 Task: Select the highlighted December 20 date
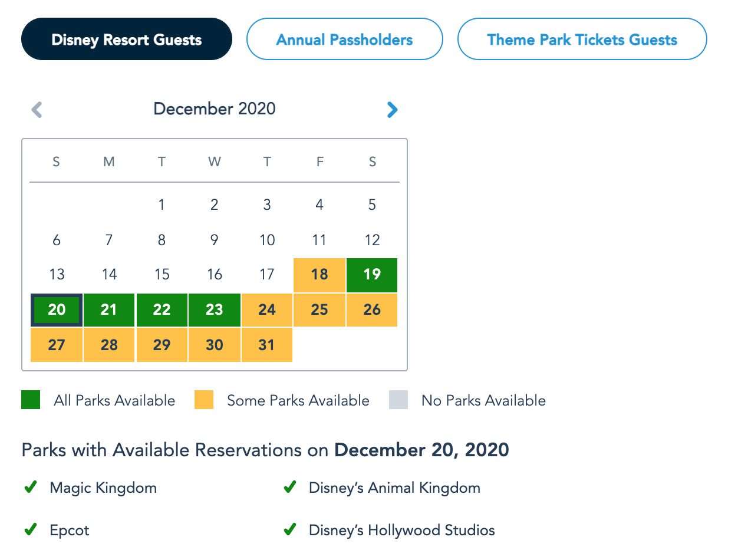tap(57, 310)
